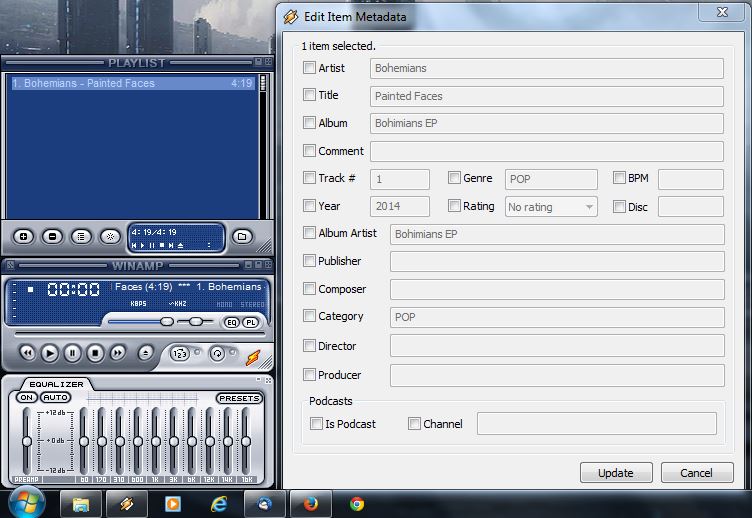Open the Rating dropdown showing No rating
The width and height of the screenshot is (752, 518).
click(x=551, y=207)
